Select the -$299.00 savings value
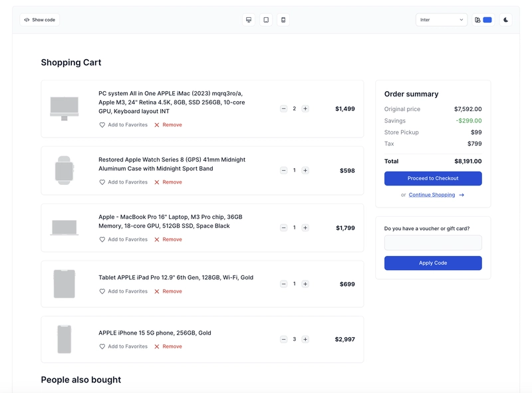This screenshot has width=532, height=393. click(x=469, y=121)
